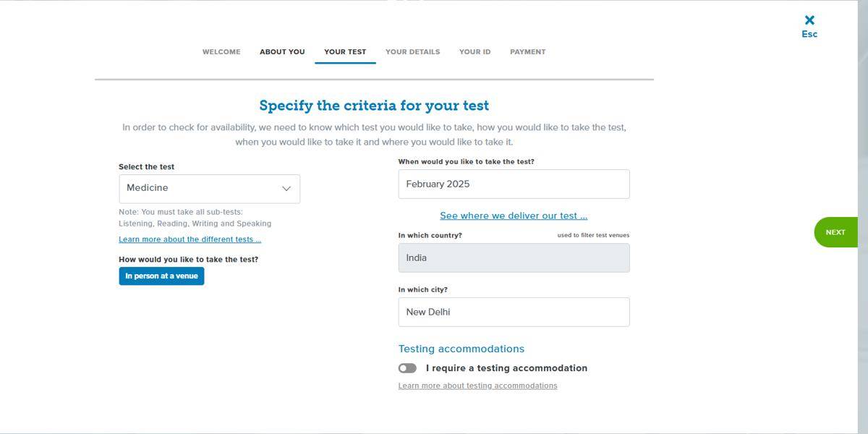Image resolution: width=868 pixels, height=434 pixels.
Task: Click the "When would you like to take the test" field
Action: point(514,184)
